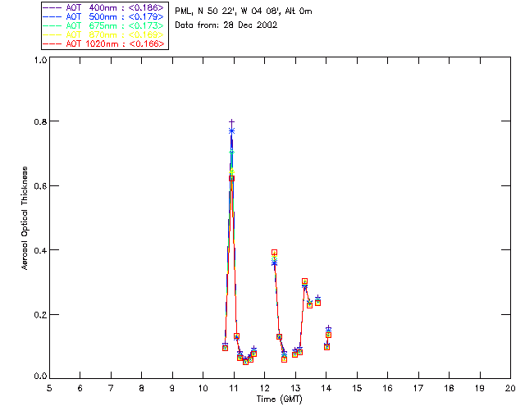Click the 'Time (GMT)' axis label
The height and width of the screenshot is (420, 525).
(279, 399)
